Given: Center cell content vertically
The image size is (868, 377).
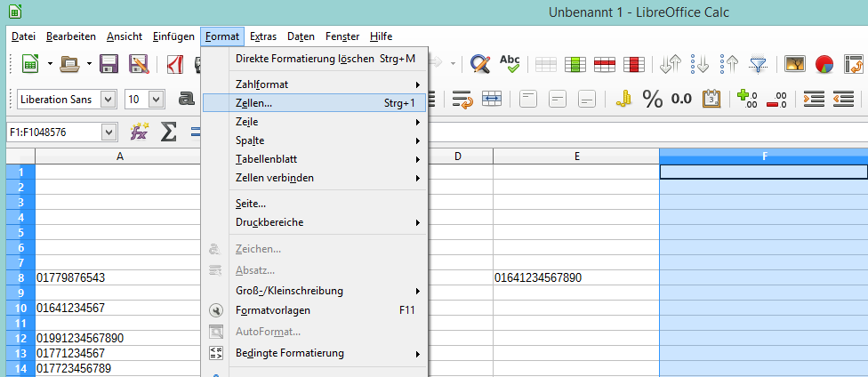Looking at the screenshot, I should tap(558, 100).
